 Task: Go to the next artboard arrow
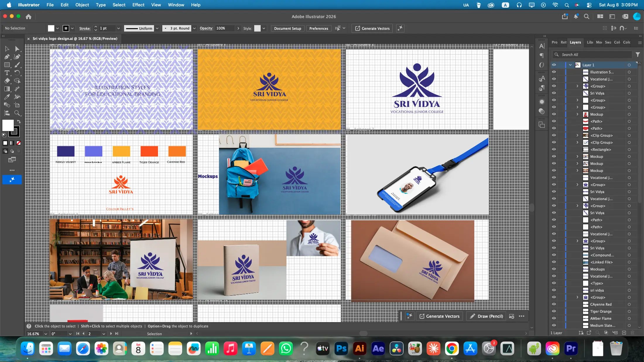[111, 334]
